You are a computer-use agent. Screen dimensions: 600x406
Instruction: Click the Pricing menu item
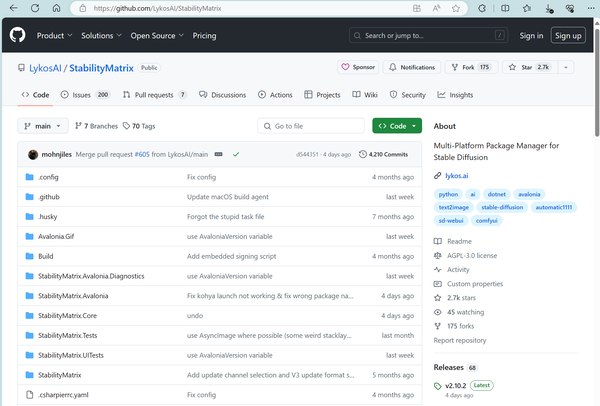click(x=204, y=36)
